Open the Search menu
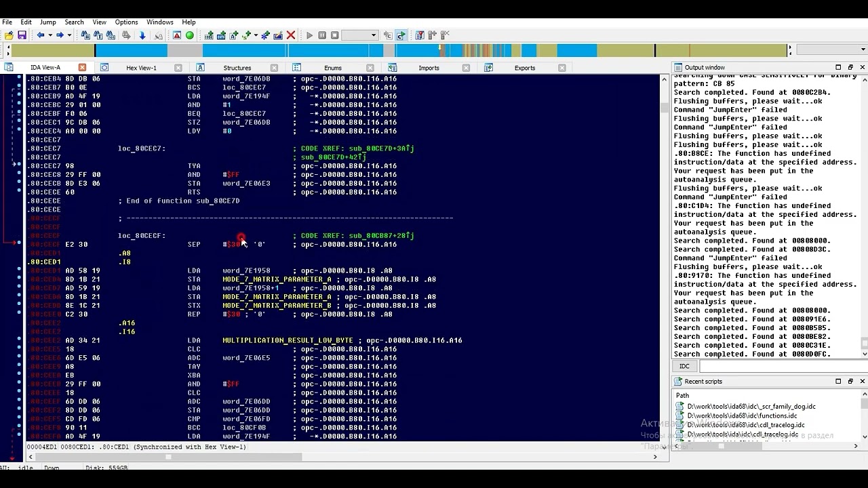Screen dimensions: 868x488 (74, 22)
